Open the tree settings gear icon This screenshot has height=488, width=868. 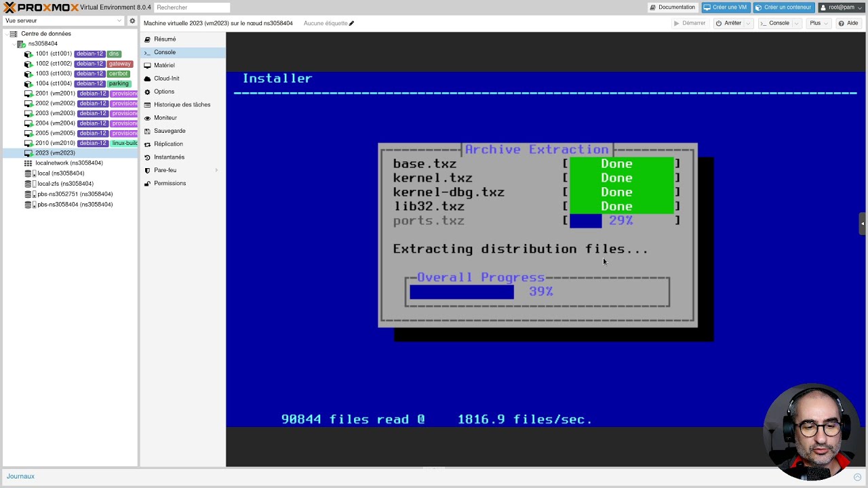pos(132,21)
